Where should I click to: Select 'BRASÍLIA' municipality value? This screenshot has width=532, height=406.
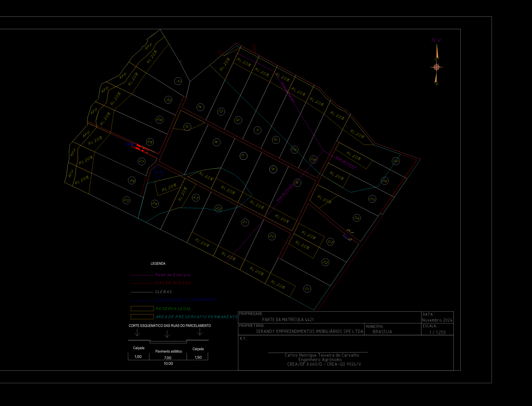[x=382, y=332]
